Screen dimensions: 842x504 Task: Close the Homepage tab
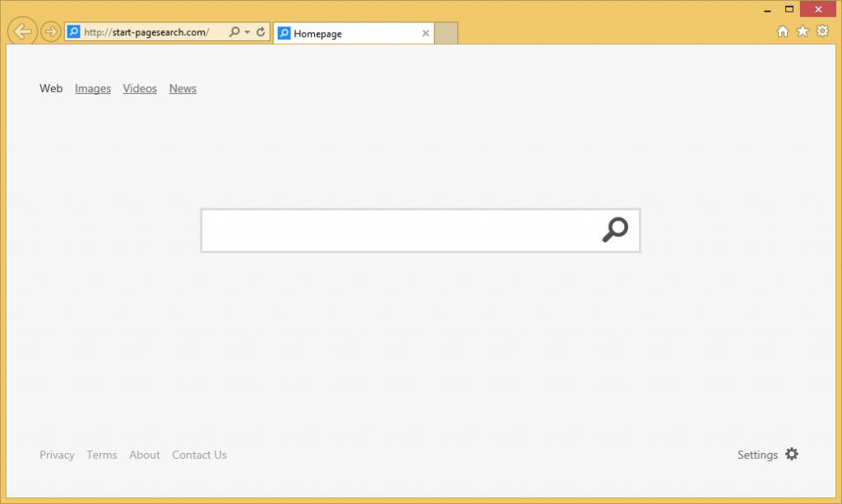click(x=425, y=34)
